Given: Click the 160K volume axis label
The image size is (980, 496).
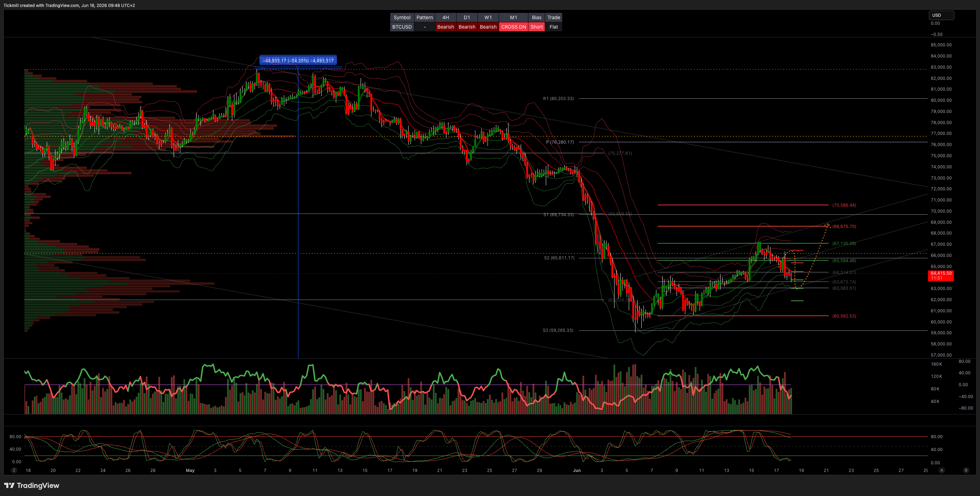Looking at the screenshot, I should 936,364.
